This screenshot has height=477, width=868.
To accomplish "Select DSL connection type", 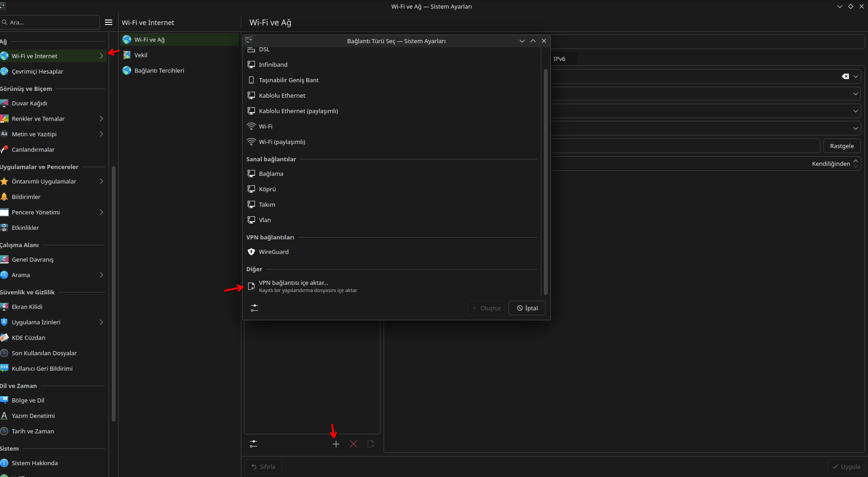I will (x=392, y=50).
